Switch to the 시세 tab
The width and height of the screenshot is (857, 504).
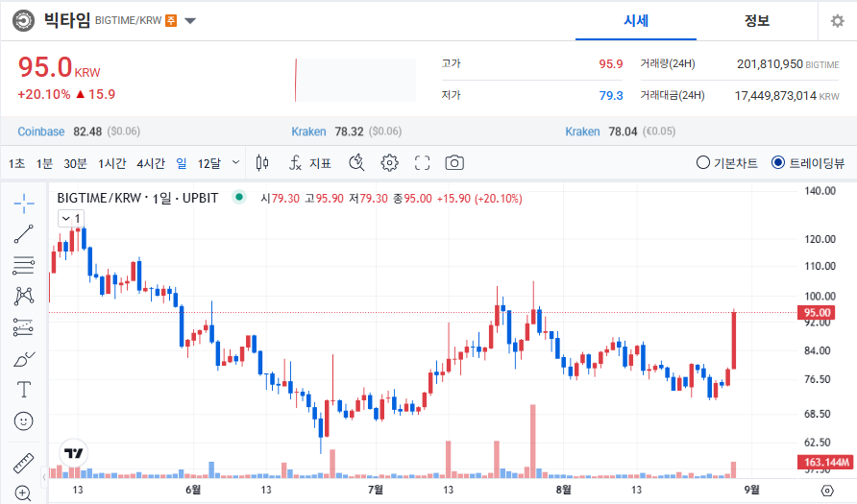pyautogui.click(x=636, y=21)
